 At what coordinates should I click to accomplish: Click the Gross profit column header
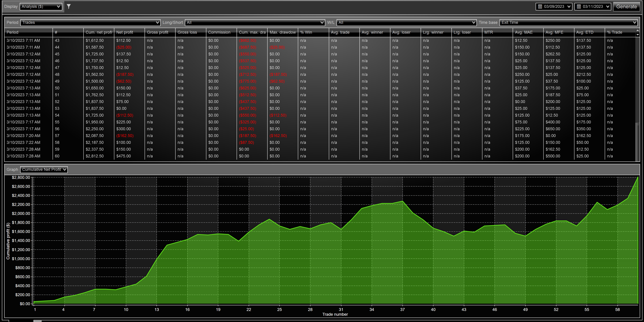[x=160, y=32]
